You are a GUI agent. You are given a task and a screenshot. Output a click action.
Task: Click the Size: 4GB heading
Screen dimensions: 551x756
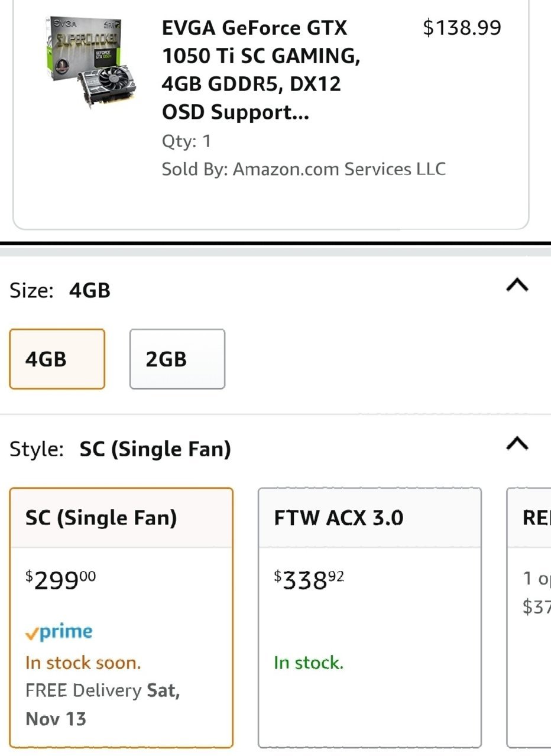click(60, 290)
